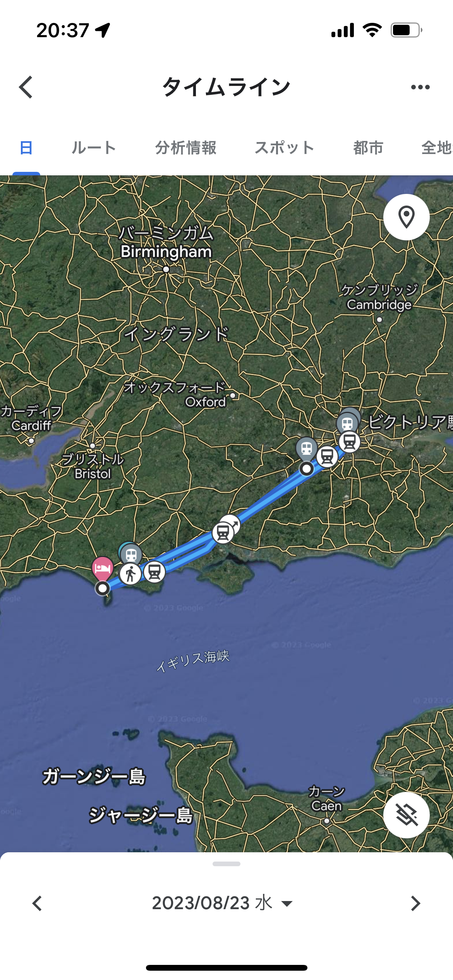Viewport: 453px width, 980px height.
Task: Open the スポット tab
Action: point(284,148)
